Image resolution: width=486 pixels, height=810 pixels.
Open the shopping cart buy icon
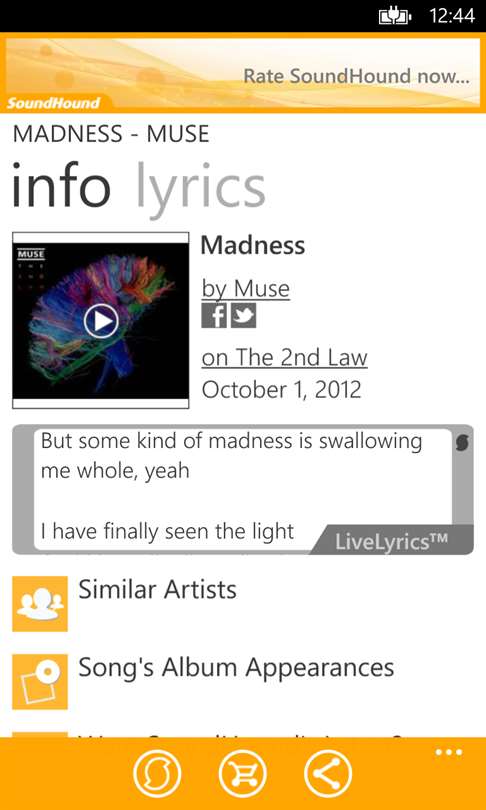tap(243, 774)
